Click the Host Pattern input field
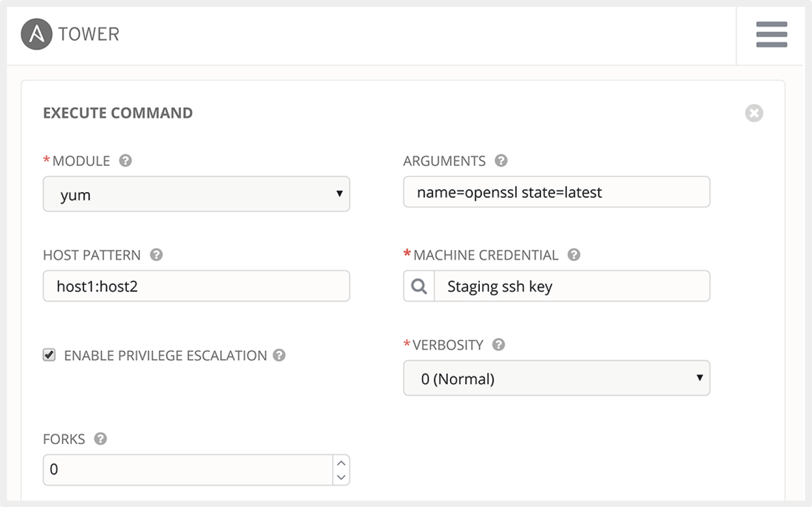This screenshot has height=507, width=812. point(196,286)
